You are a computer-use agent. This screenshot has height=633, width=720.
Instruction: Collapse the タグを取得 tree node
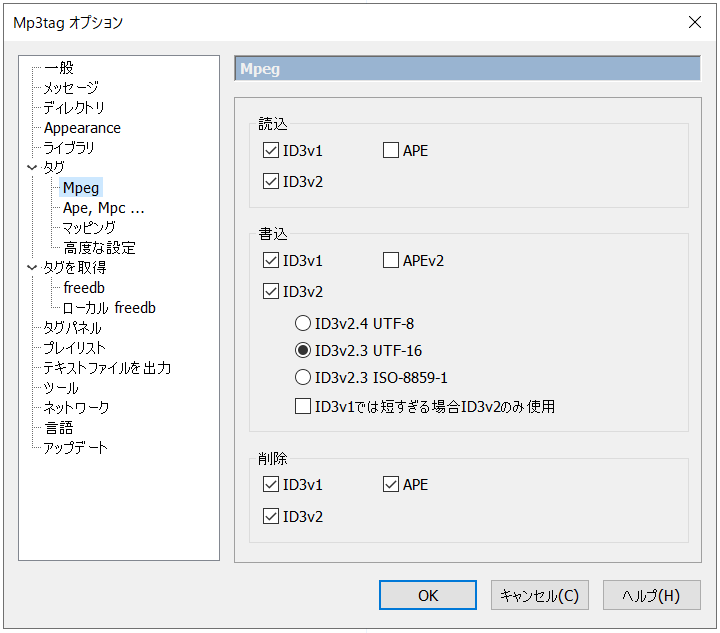click(32, 268)
